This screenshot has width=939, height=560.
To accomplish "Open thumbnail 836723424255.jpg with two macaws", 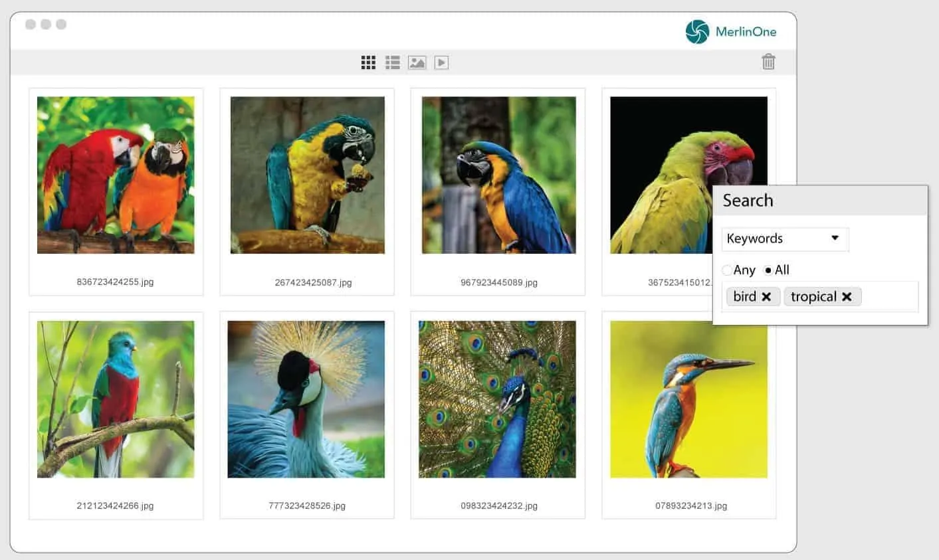I will click(x=116, y=175).
